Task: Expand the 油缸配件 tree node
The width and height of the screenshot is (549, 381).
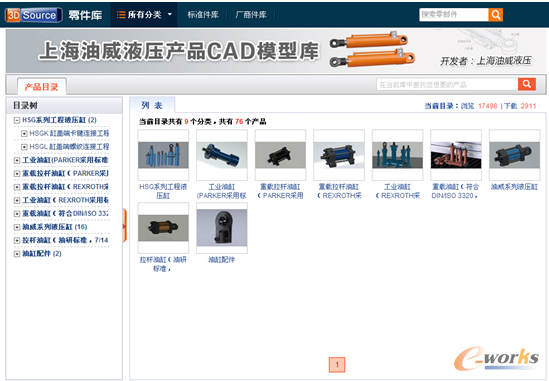Action: click(x=16, y=254)
